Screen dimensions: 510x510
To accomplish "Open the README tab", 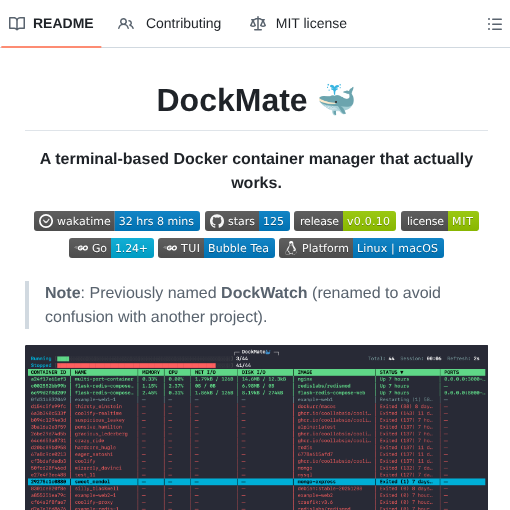I will (x=51, y=24).
